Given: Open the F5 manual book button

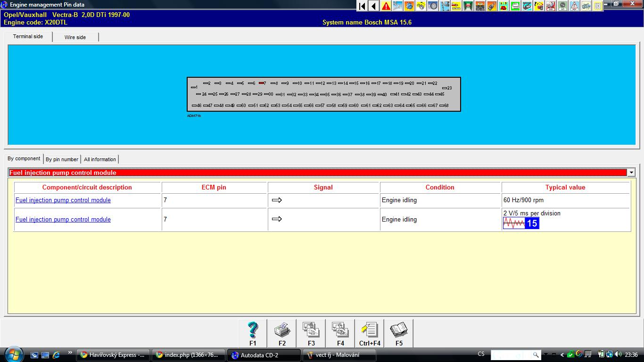Looking at the screenshot, I should (399, 333).
